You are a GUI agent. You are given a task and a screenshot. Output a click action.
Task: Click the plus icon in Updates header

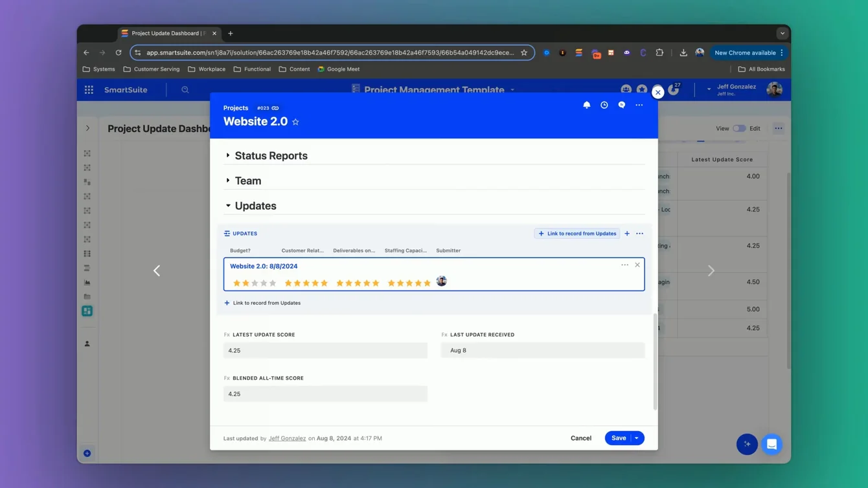coord(627,234)
